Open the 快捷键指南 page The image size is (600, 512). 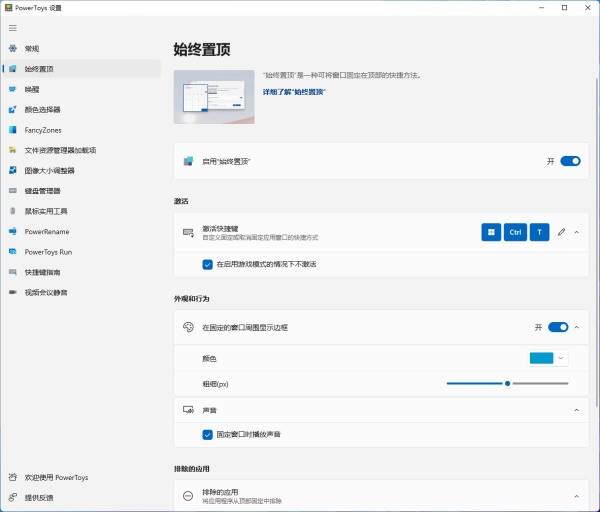pos(81,272)
